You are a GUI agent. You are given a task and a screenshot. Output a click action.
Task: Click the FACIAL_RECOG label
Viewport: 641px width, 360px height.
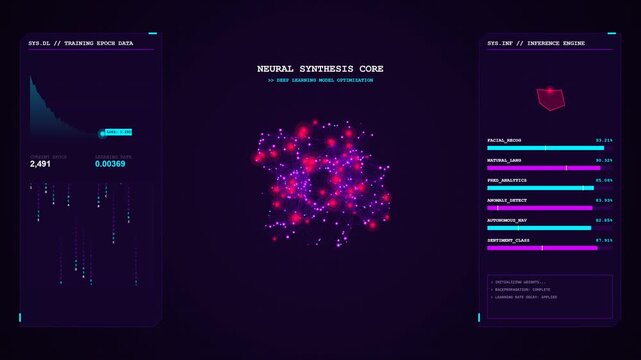click(x=504, y=140)
